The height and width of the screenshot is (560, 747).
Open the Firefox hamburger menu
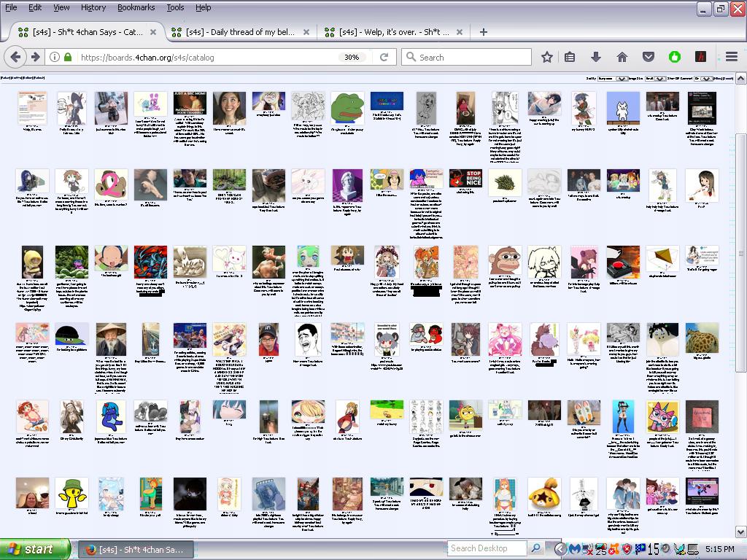[732, 57]
